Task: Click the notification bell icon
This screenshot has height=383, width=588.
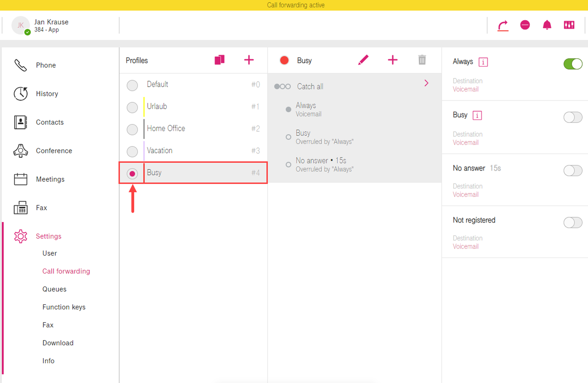Action: pos(547,25)
